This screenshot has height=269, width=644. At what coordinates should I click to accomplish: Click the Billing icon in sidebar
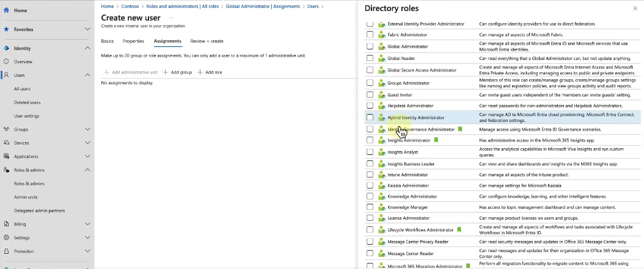pyautogui.click(x=6, y=224)
